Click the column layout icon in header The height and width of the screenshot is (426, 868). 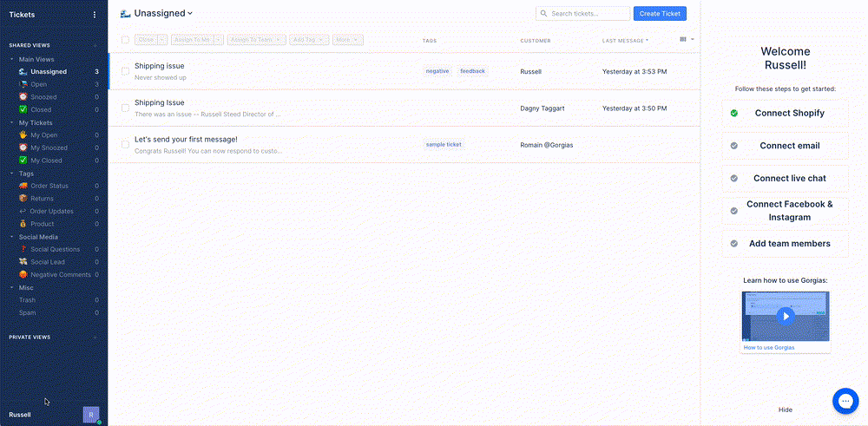[x=683, y=39]
